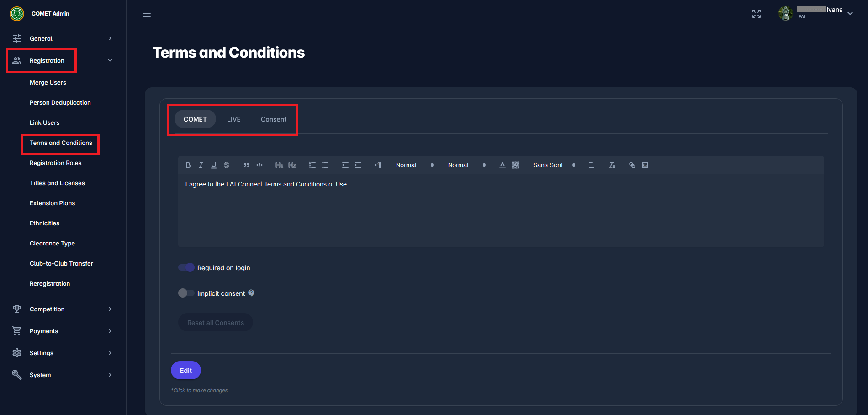Apply italic formatting in the editor
This screenshot has height=415, width=868.
(201, 165)
